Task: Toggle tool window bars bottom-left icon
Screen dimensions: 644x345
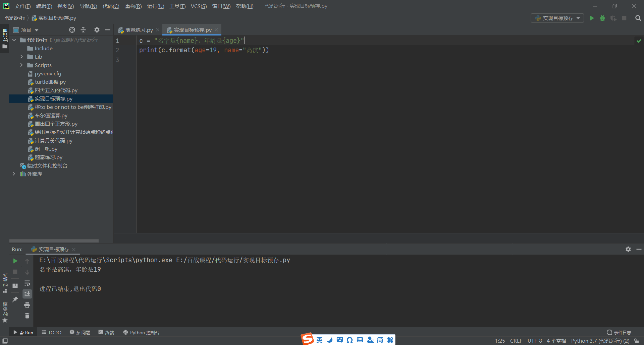Action: pyautogui.click(x=5, y=341)
